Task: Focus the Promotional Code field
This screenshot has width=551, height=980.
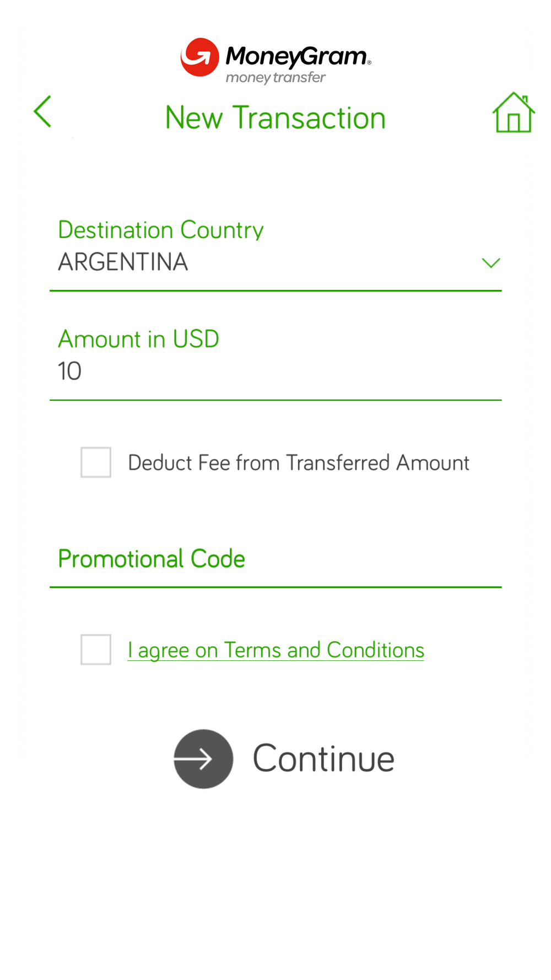Action: click(x=275, y=560)
